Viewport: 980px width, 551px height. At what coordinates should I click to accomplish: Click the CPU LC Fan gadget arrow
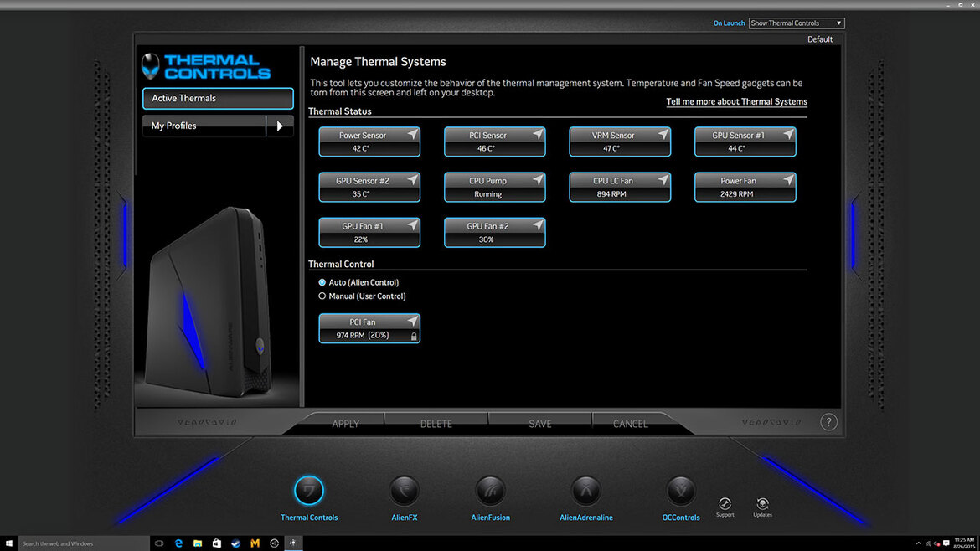[x=663, y=180]
